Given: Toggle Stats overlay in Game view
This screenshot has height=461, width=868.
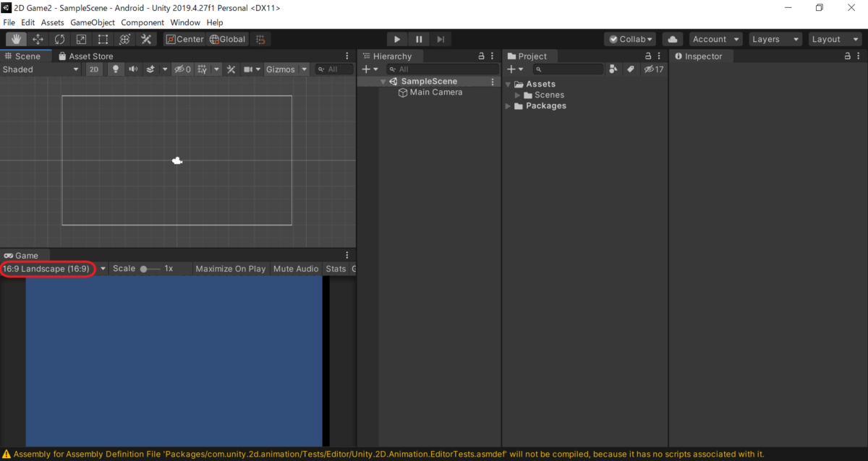Looking at the screenshot, I should click(336, 269).
